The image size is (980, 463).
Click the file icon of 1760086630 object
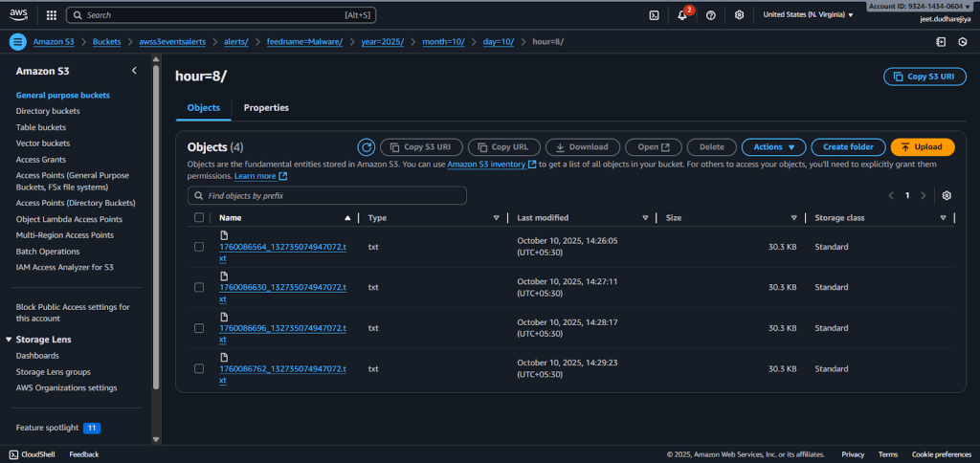[224, 276]
